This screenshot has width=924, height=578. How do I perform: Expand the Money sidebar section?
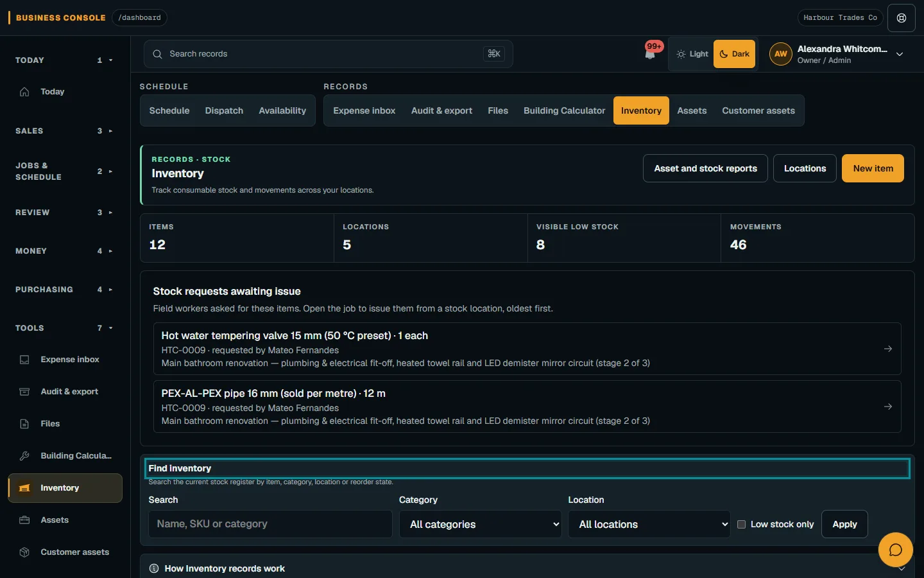click(x=64, y=251)
